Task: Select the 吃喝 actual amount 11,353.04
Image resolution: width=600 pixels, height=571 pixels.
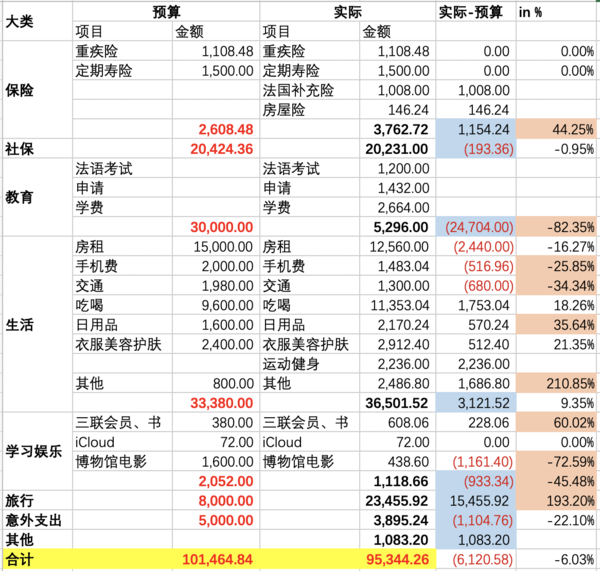Action: coord(398,305)
